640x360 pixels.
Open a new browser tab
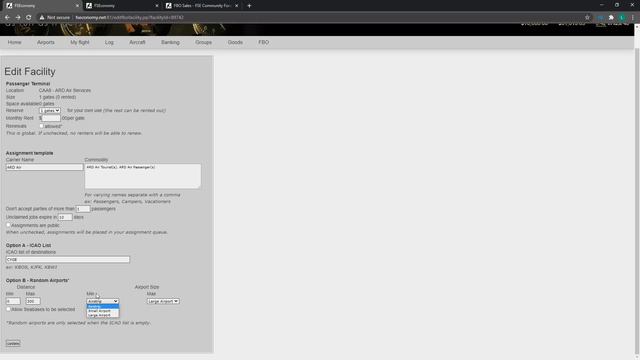click(x=249, y=6)
